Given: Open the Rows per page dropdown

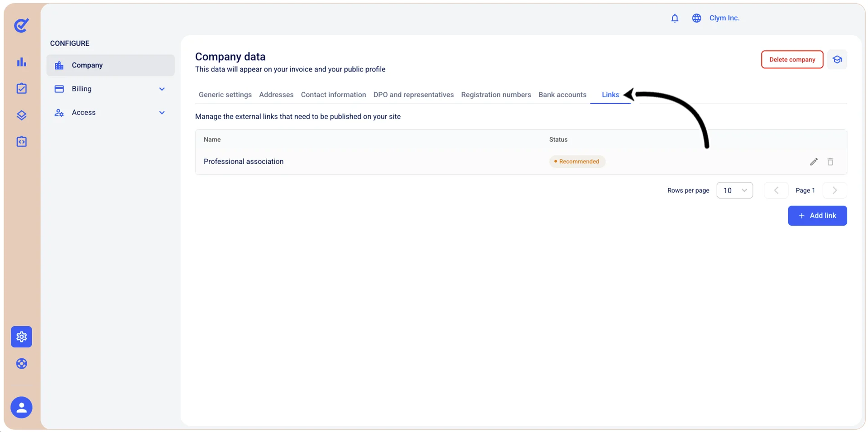Looking at the screenshot, I should click(734, 190).
